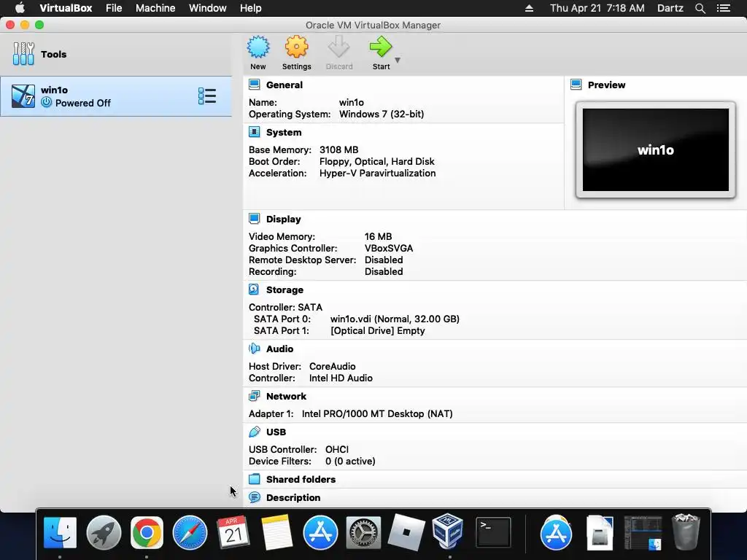
Task: Open the Start button dropdown arrow
Action: point(398,61)
